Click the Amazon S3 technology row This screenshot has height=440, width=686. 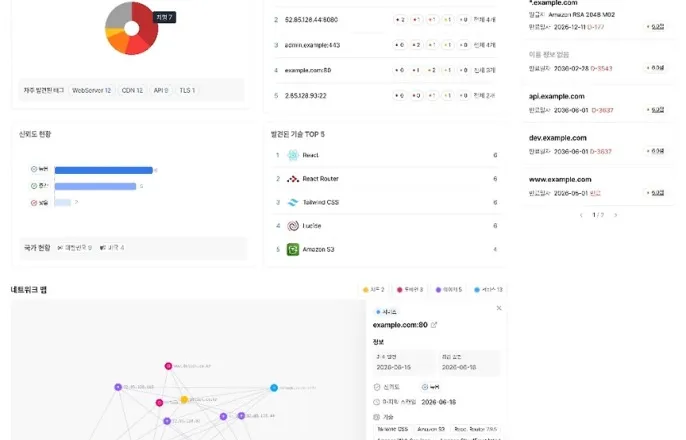pyautogui.click(x=386, y=249)
